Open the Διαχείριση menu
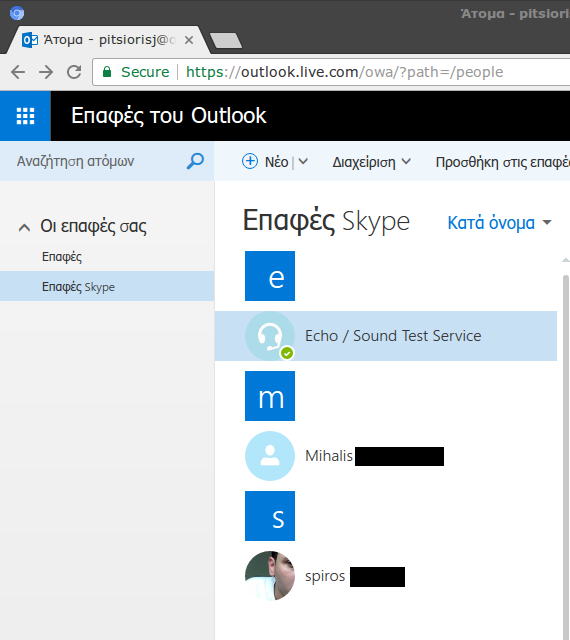Screen dimensions: 570x640 pyautogui.click(x=372, y=162)
